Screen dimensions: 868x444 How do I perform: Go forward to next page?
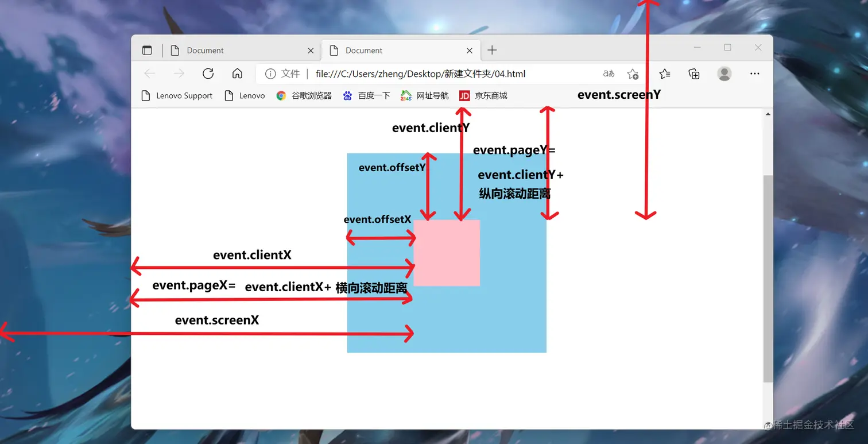click(179, 74)
